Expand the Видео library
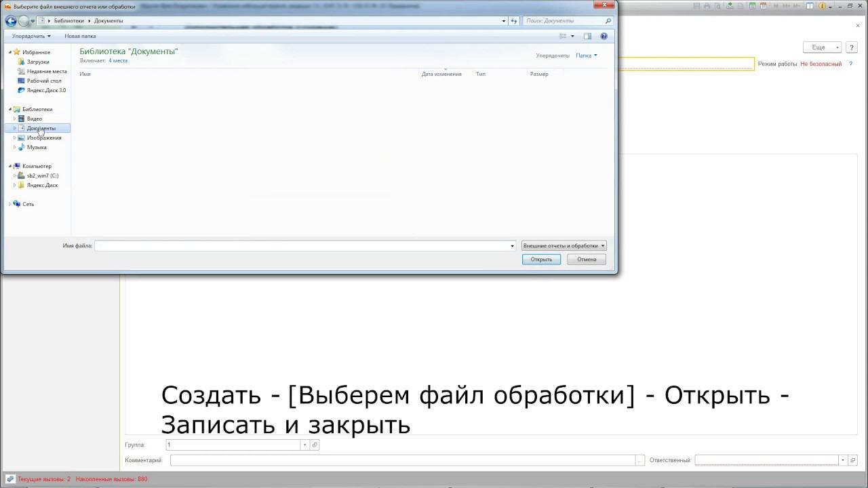The height and width of the screenshot is (488, 868). click(x=15, y=119)
